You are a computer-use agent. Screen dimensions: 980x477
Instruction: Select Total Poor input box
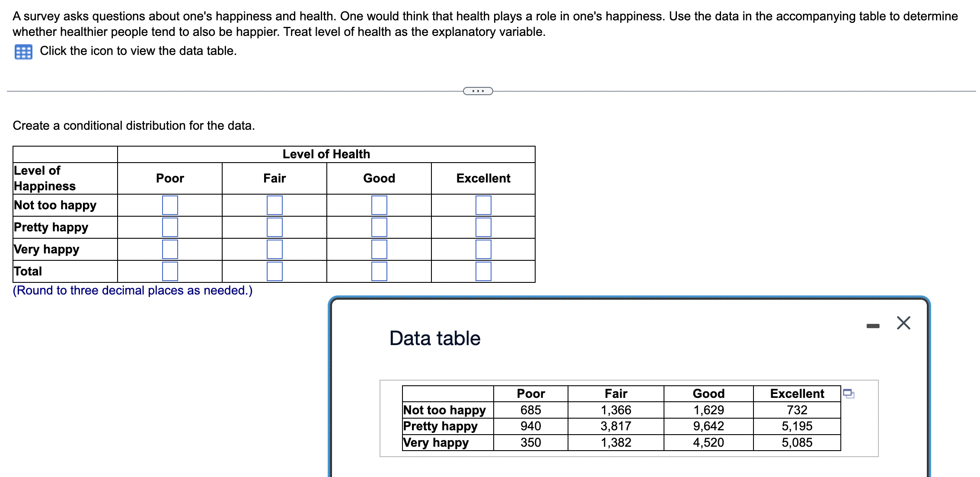[170, 271]
